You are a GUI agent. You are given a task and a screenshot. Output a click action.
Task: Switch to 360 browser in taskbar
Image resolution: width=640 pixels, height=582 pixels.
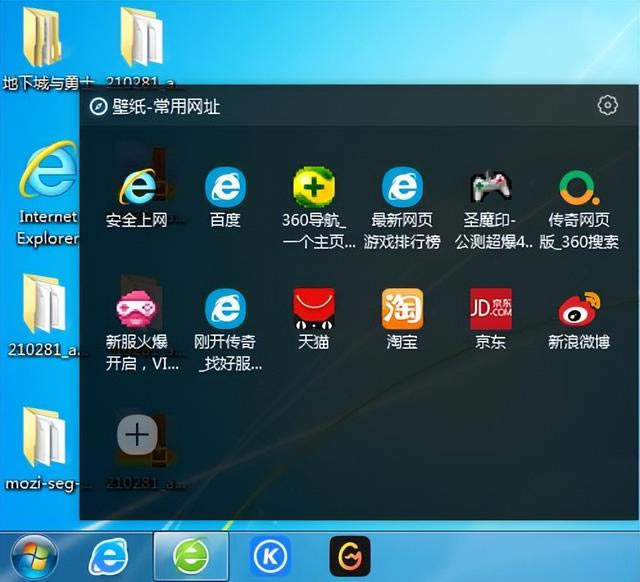coord(191,557)
